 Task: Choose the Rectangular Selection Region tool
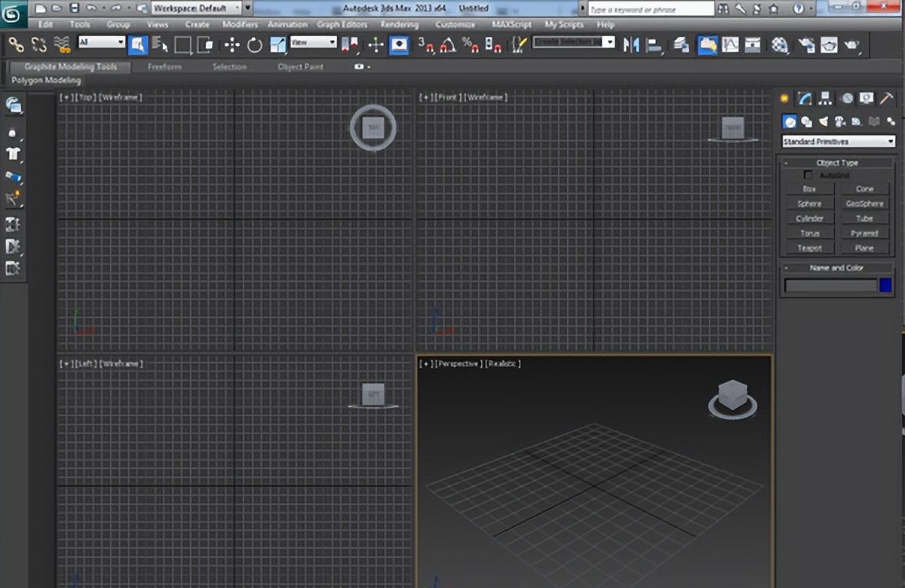tap(183, 44)
